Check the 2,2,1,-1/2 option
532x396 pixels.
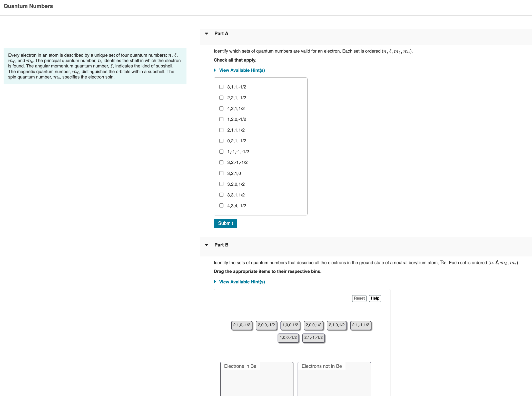[x=221, y=98]
